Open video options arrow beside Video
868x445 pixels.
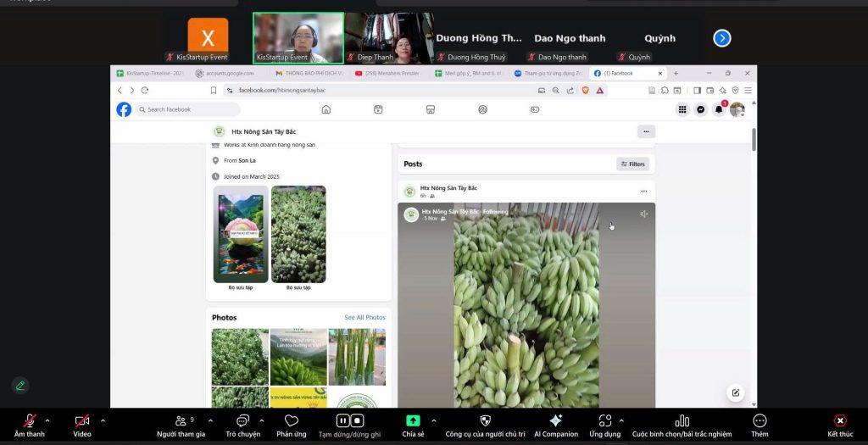click(x=103, y=420)
